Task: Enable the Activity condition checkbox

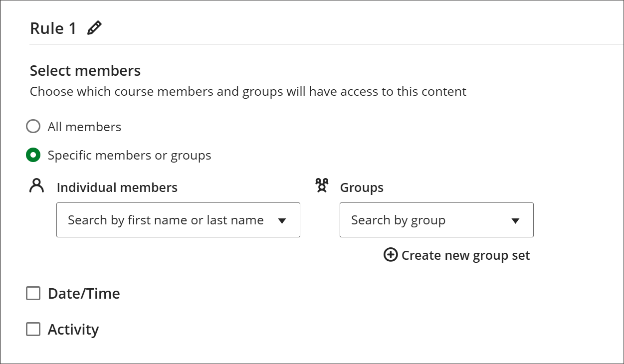Action: [x=33, y=329]
